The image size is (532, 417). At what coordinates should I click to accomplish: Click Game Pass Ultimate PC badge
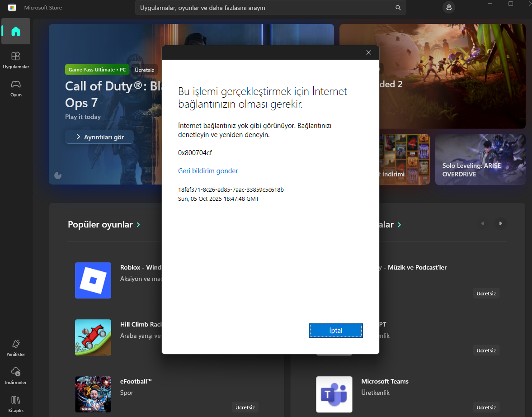click(97, 70)
